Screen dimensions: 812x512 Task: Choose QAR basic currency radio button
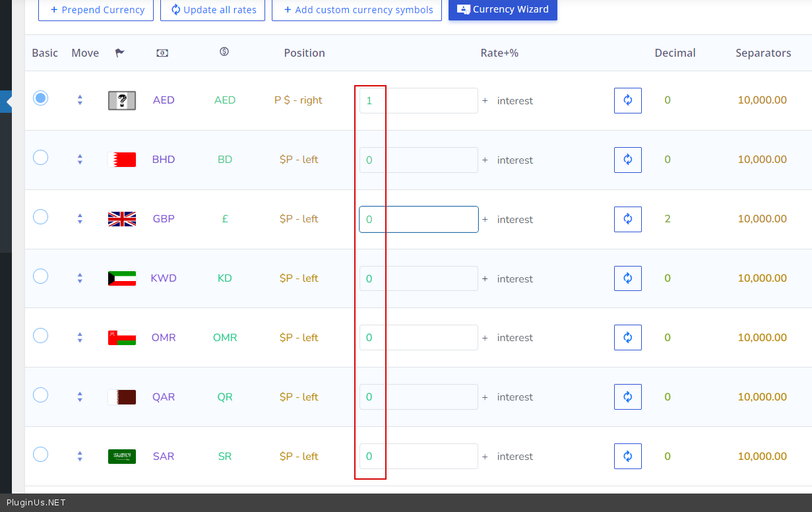pos(41,395)
